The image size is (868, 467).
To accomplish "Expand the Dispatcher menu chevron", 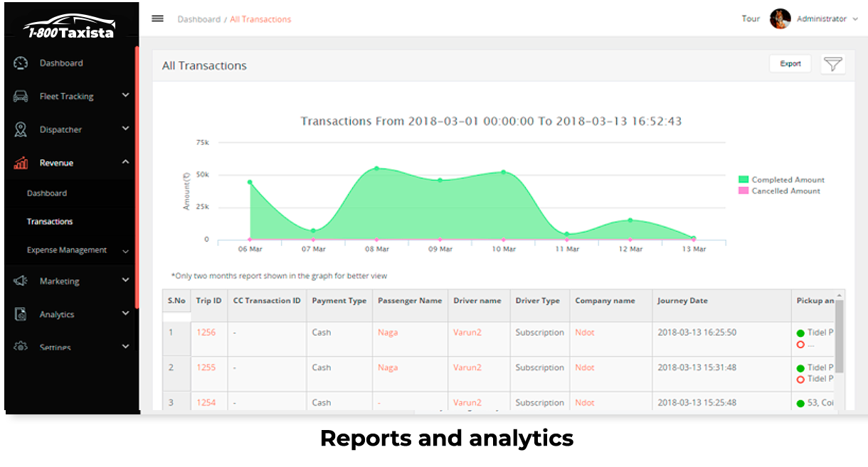I will point(125,129).
